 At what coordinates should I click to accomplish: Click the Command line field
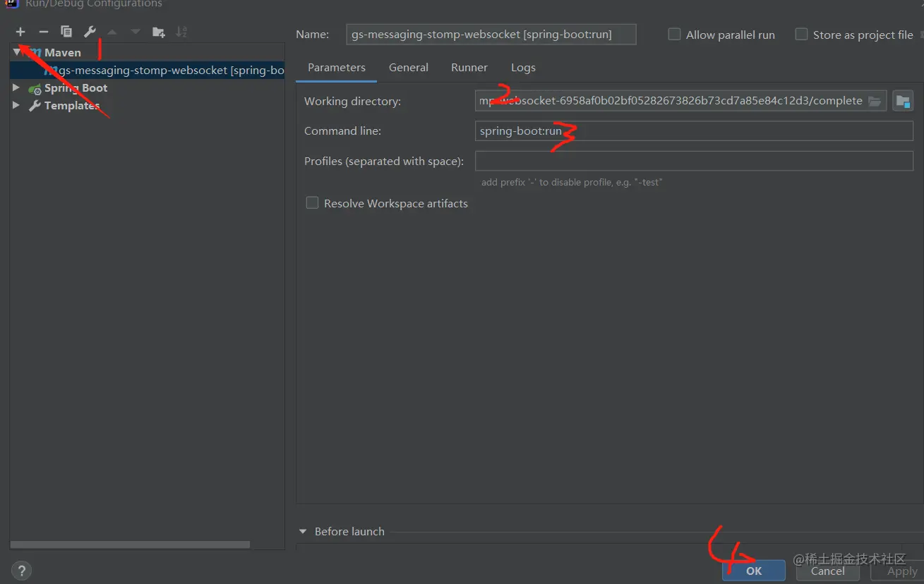click(694, 131)
